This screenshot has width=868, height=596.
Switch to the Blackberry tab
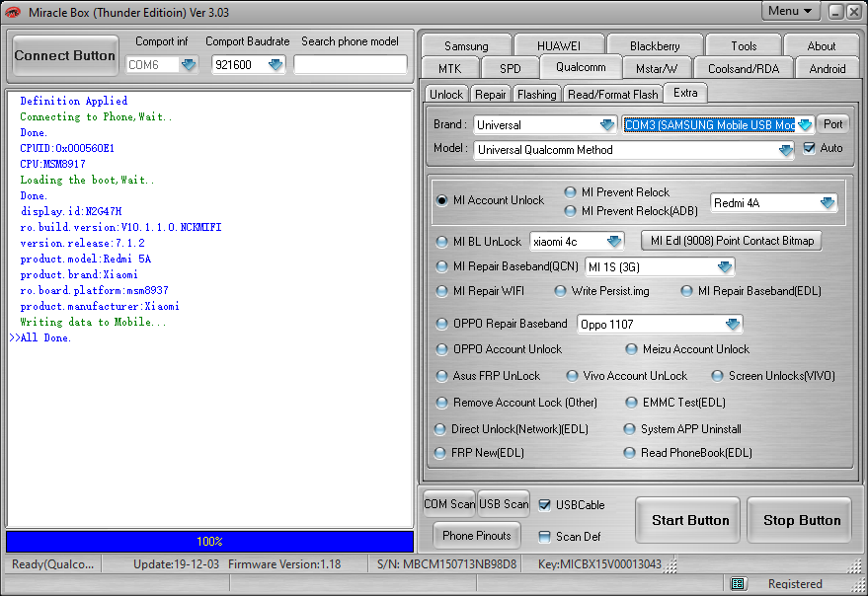click(655, 45)
